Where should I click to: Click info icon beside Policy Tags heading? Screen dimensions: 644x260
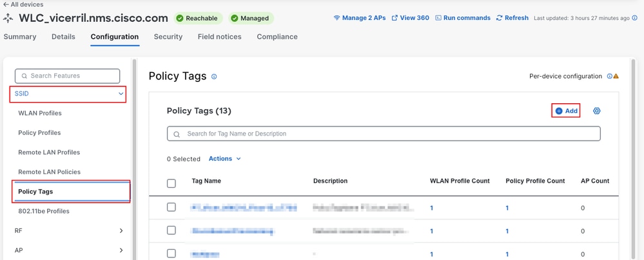(214, 77)
